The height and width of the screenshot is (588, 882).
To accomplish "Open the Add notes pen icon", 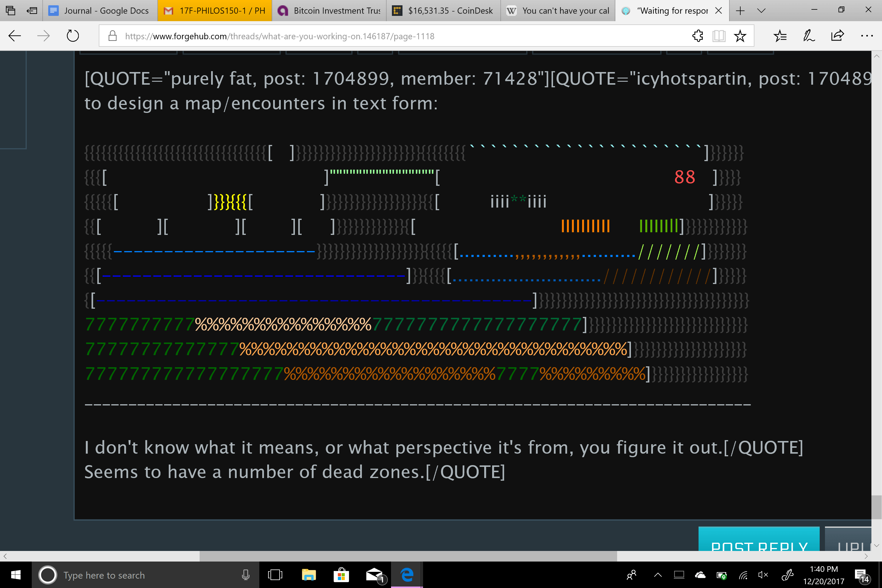I will 808,36.
